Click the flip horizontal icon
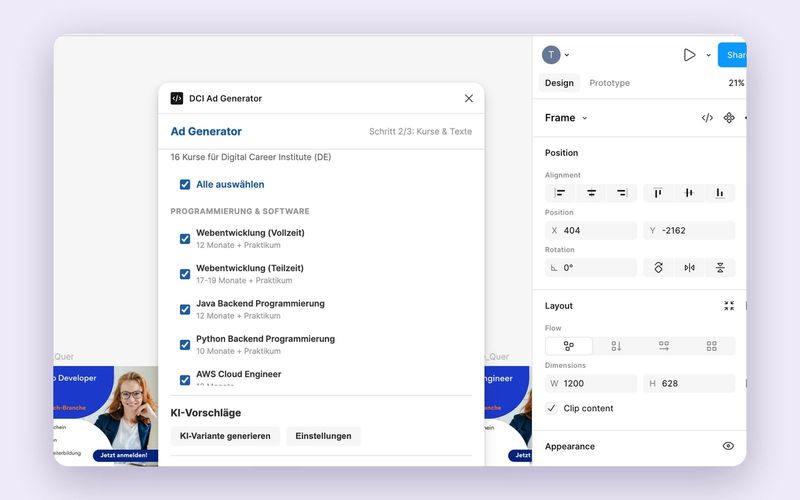The image size is (800, 500). click(x=689, y=268)
